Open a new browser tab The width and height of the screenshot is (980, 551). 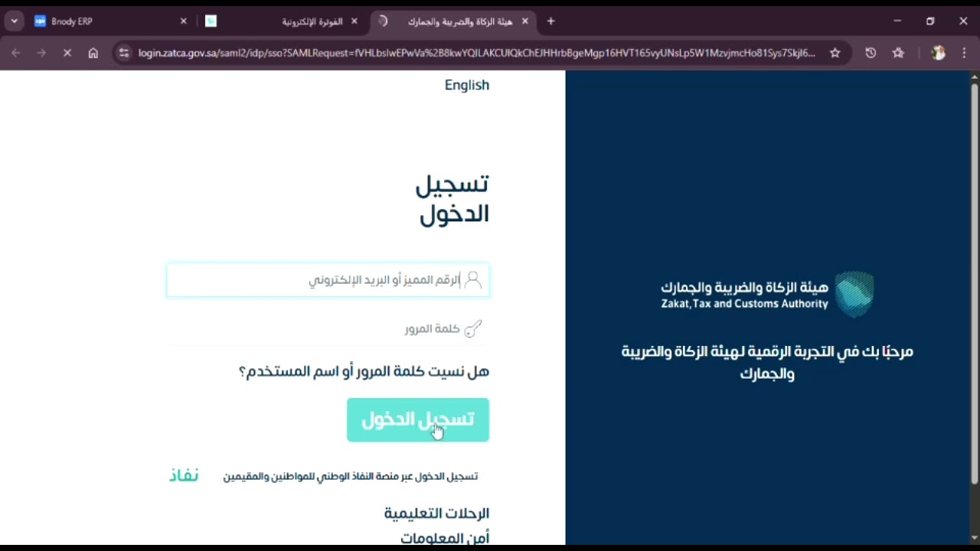pyautogui.click(x=550, y=21)
